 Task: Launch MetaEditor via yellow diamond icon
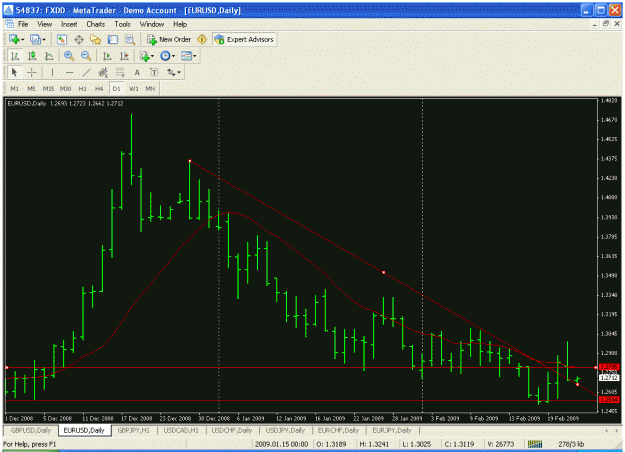point(202,39)
